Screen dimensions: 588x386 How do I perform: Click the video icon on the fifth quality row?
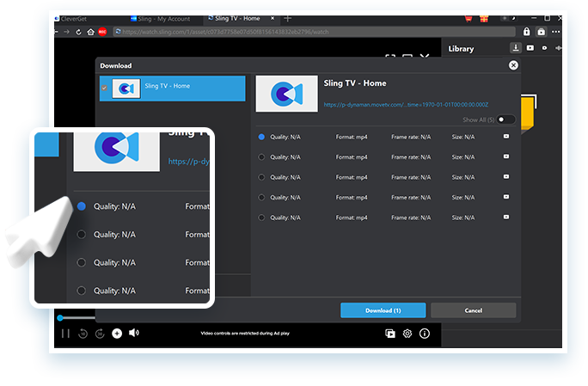point(506,218)
